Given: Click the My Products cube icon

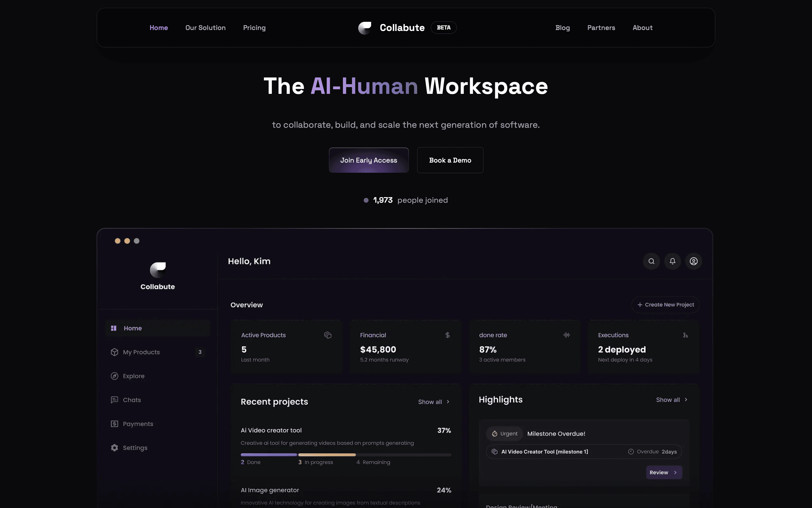Looking at the screenshot, I should coord(114,352).
